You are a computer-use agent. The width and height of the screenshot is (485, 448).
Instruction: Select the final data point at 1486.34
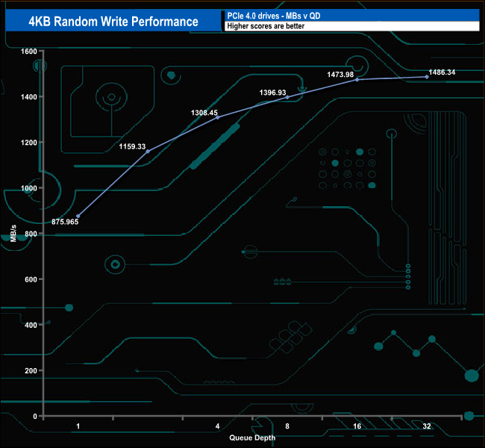click(x=427, y=77)
